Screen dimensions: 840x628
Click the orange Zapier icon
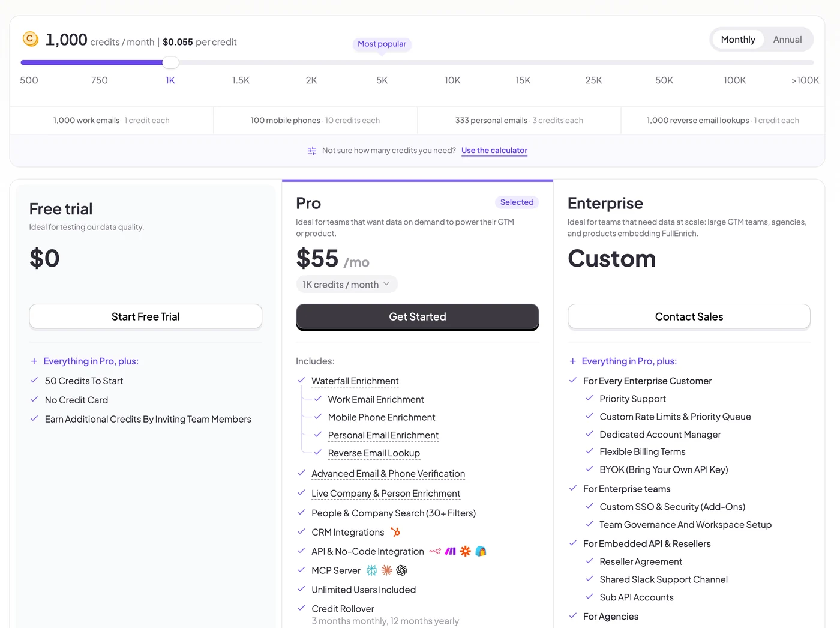click(x=466, y=551)
